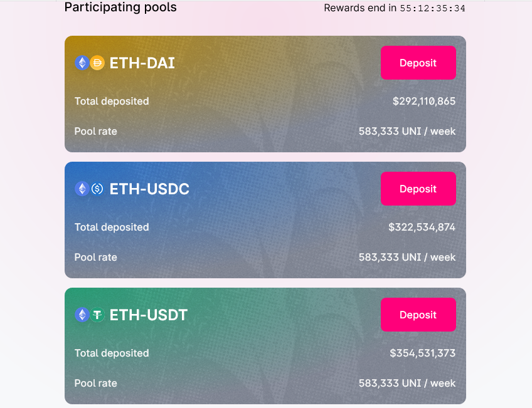Click the blue USDC token icon
Image resolution: width=532 pixels, height=408 pixels.
pyautogui.click(x=97, y=189)
